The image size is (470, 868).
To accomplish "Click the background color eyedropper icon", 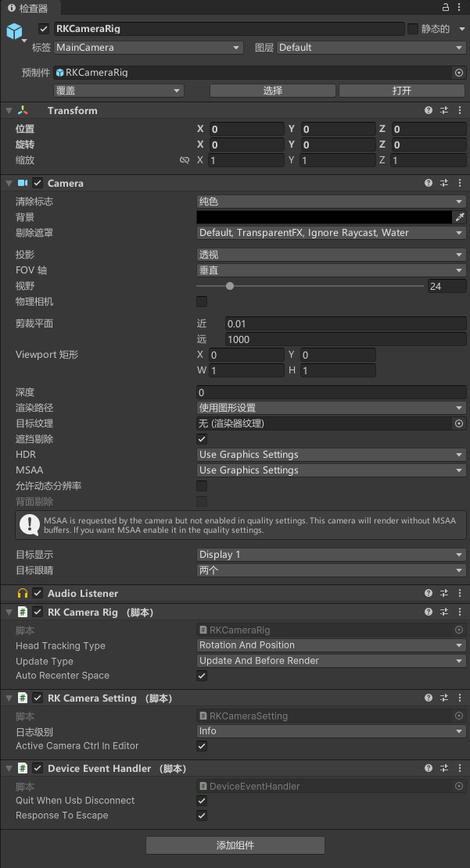I will click(x=460, y=217).
